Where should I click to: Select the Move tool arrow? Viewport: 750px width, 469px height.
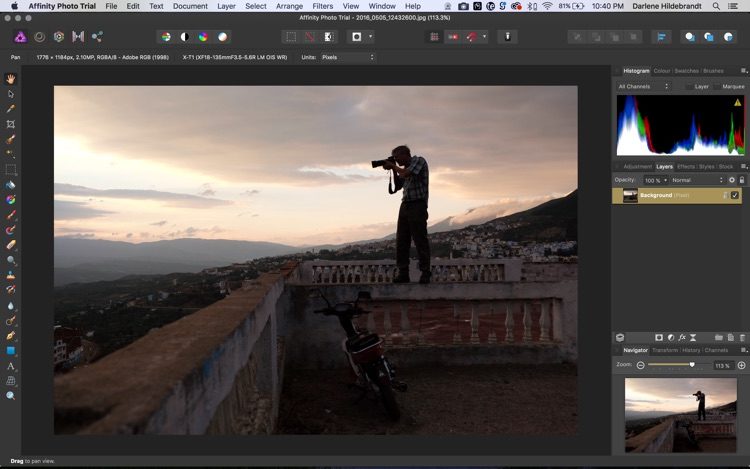11,94
